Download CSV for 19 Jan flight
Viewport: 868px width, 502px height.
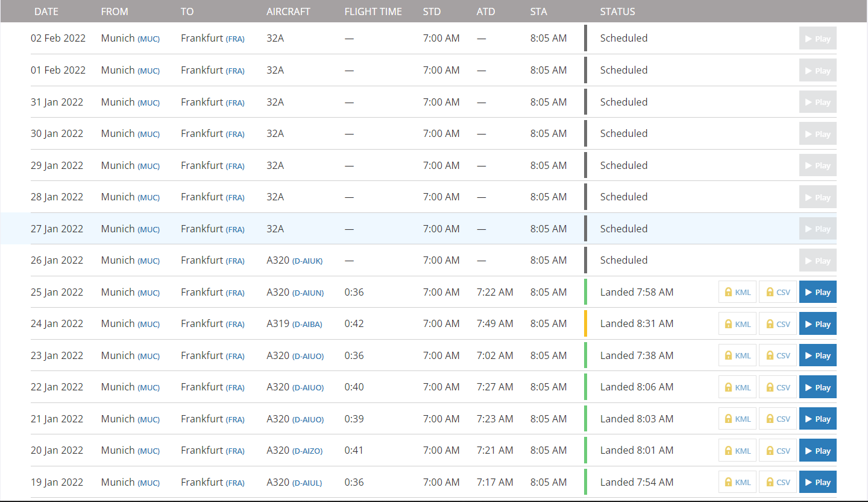(778, 482)
